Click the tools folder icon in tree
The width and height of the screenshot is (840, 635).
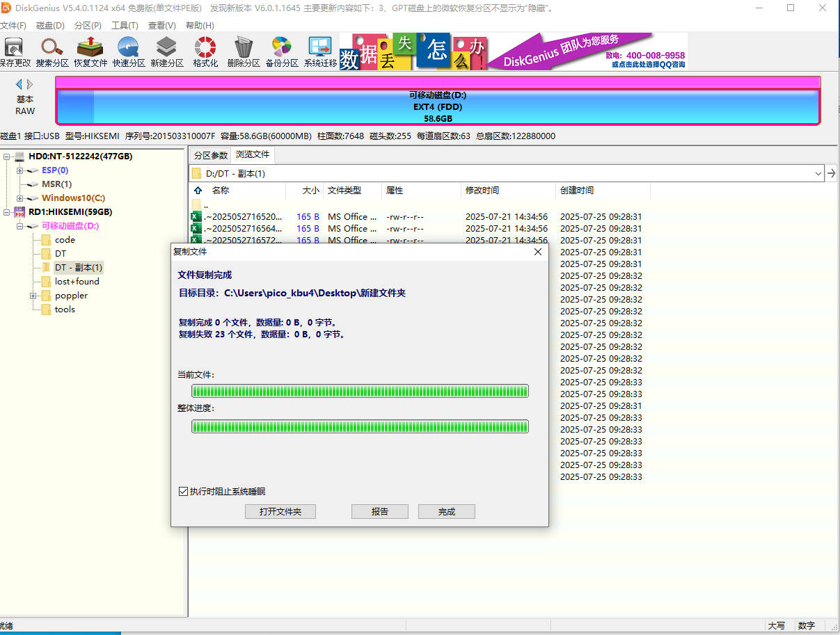[x=46, y=310]
